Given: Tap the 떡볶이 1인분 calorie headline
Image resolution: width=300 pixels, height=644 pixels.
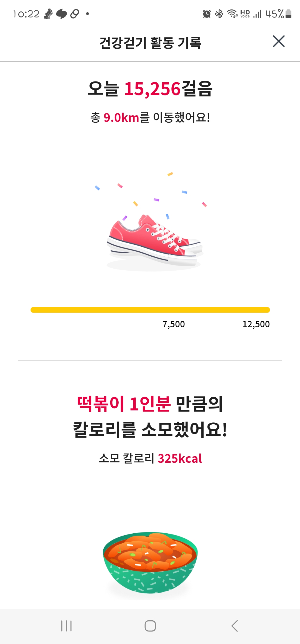Looking at the screenshot, I should pyautogui.click(x=124, y=404).
